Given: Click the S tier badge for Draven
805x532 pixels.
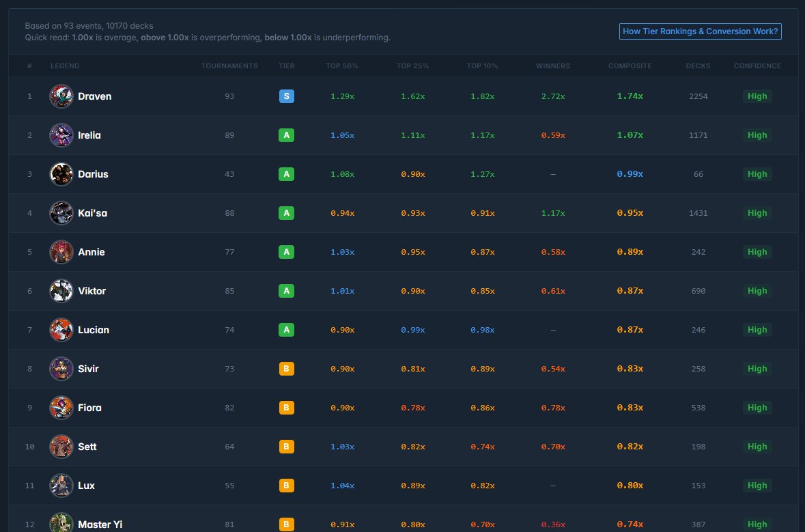Looking at the screenshot, I should [287, 96].
